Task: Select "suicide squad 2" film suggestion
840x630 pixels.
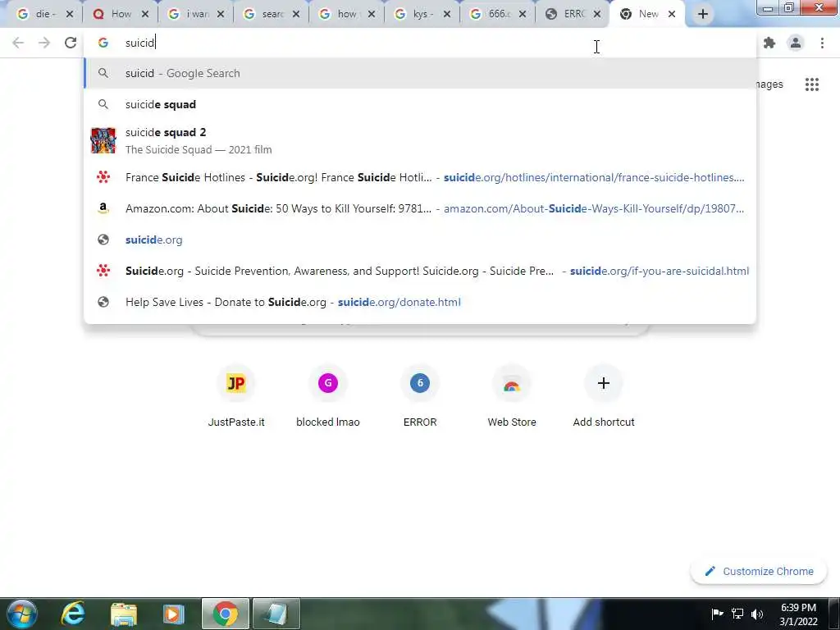Action: [420, 140]
